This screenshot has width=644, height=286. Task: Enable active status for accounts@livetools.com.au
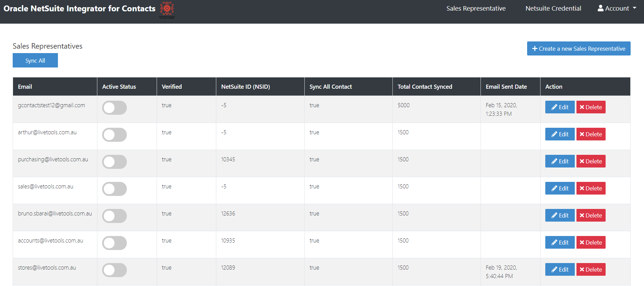pos(114,243)
